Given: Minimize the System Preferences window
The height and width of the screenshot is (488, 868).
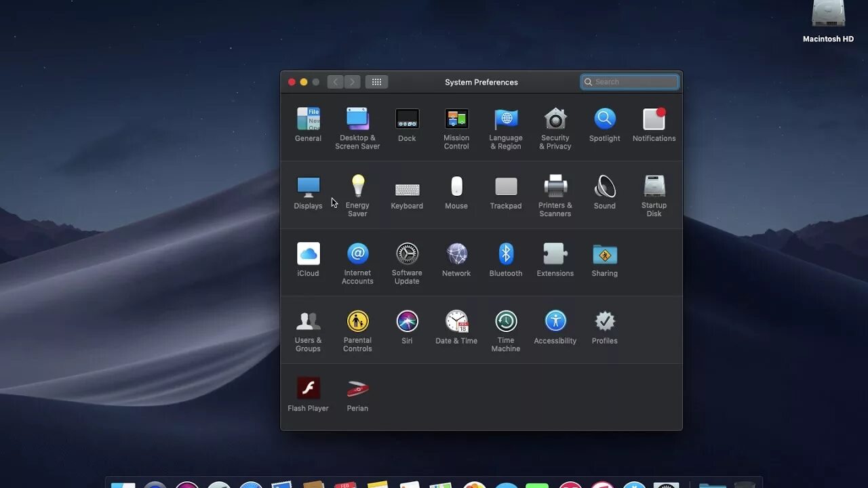Looking at the screenshot, I should tap(304, 82).
